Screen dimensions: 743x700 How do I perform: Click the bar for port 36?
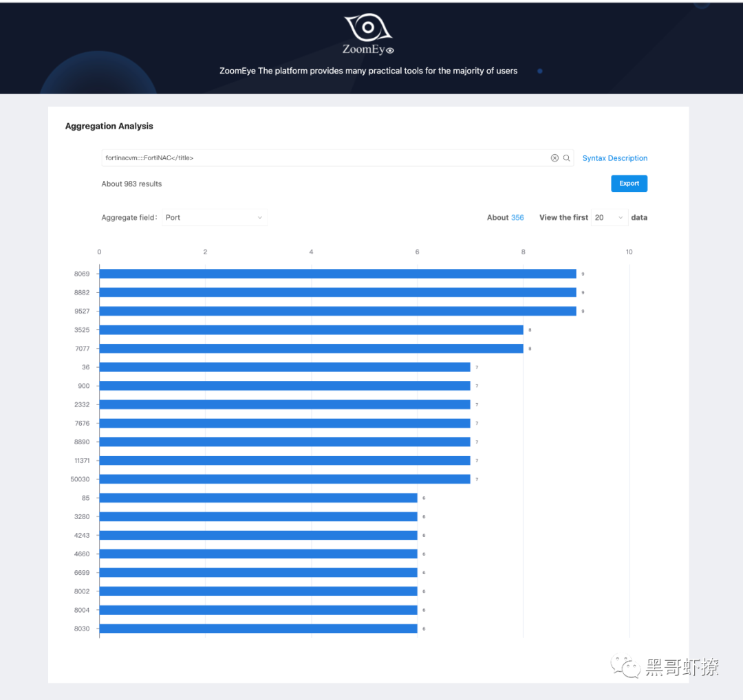coord(284,367)
